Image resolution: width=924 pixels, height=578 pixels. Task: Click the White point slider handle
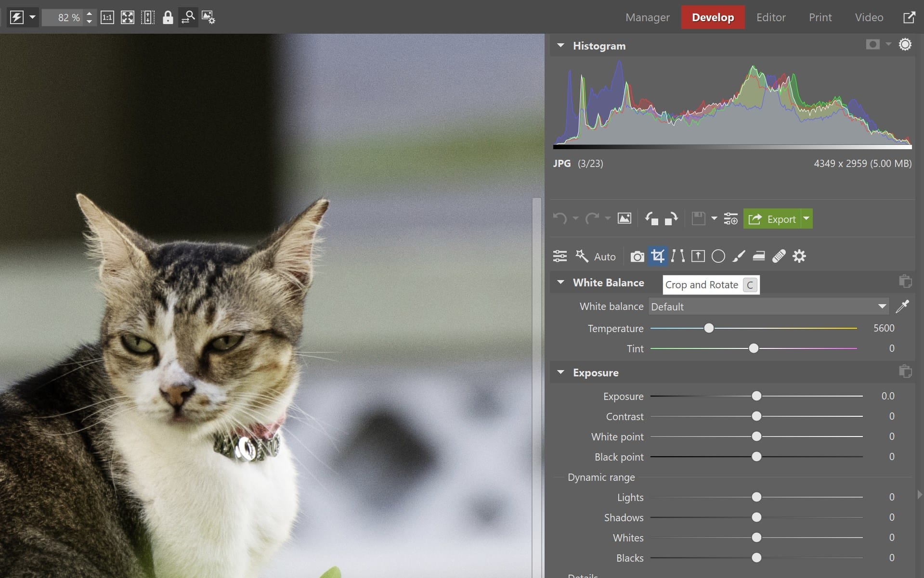(x=756, y=437)
